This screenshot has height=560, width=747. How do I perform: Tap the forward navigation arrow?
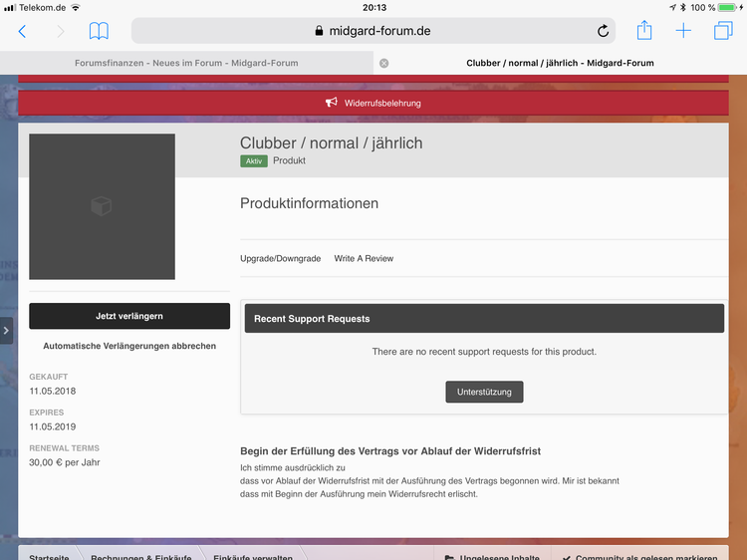(60, 32)
